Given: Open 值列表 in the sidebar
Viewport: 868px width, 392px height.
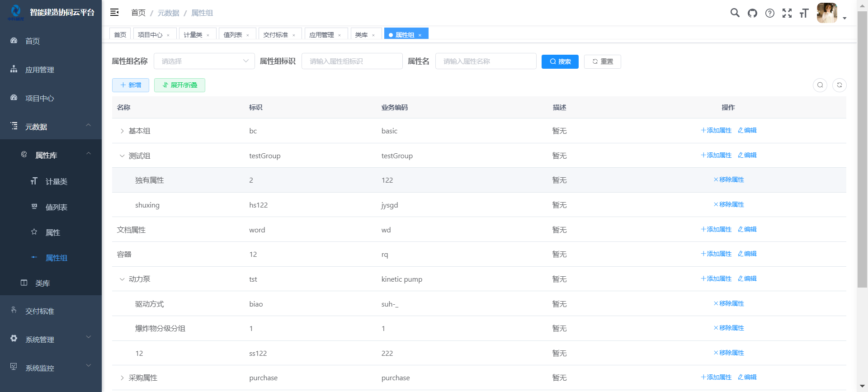Looking at the screenshot, I should click(51, 207).
